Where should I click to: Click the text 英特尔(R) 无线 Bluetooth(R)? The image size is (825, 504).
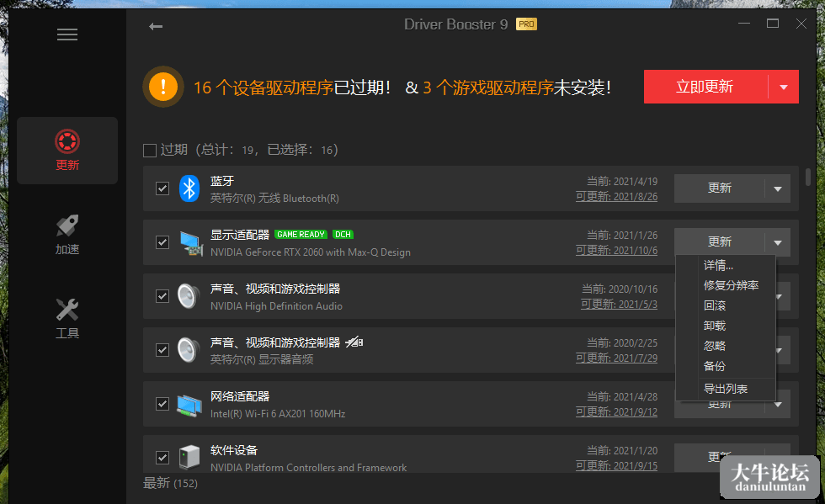[274, 199]
